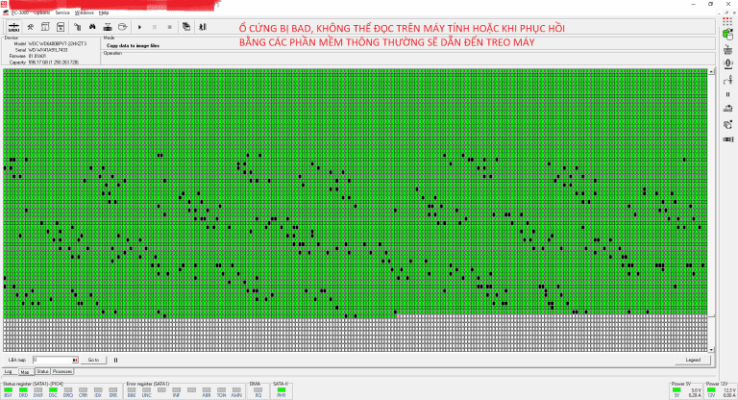Start the task with the play icon
The height and width of the screenshot is (400, 738).
click(140, 27)
